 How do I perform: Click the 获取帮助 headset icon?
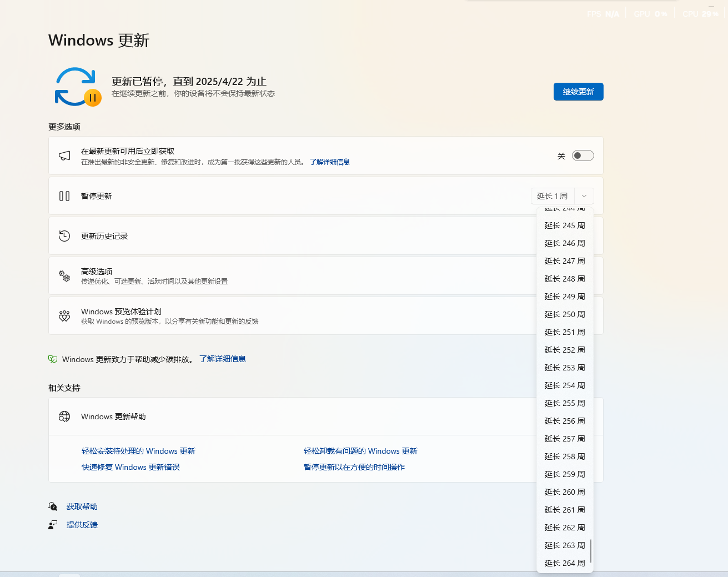tap(53, 506)
